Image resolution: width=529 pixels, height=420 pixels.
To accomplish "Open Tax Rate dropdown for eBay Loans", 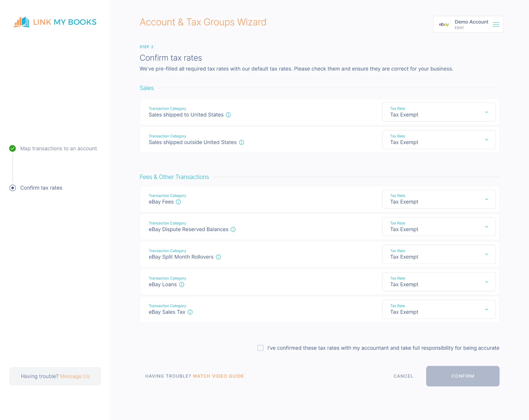I will [439, 282].
